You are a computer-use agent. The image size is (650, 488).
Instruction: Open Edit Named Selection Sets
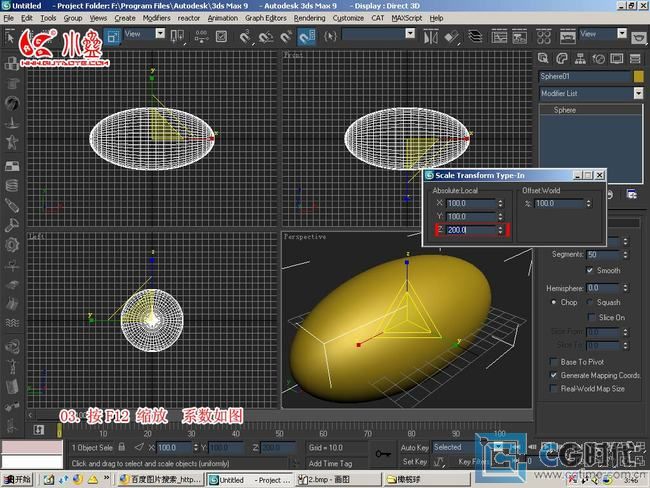pos(330,36)
